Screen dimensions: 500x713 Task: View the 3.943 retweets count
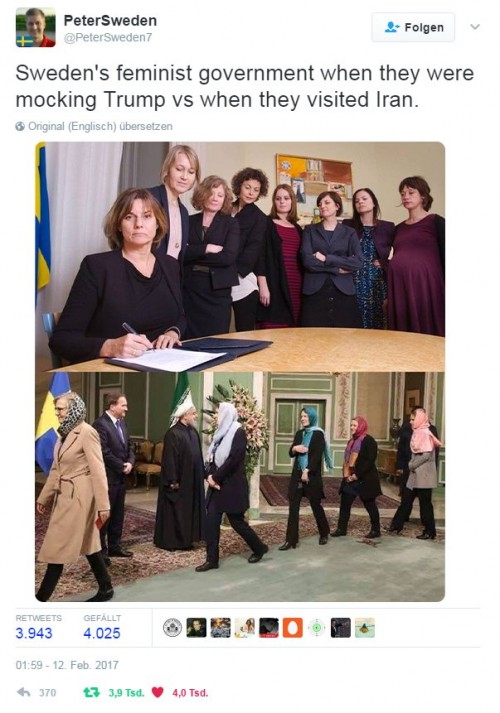tap(34, 633)
